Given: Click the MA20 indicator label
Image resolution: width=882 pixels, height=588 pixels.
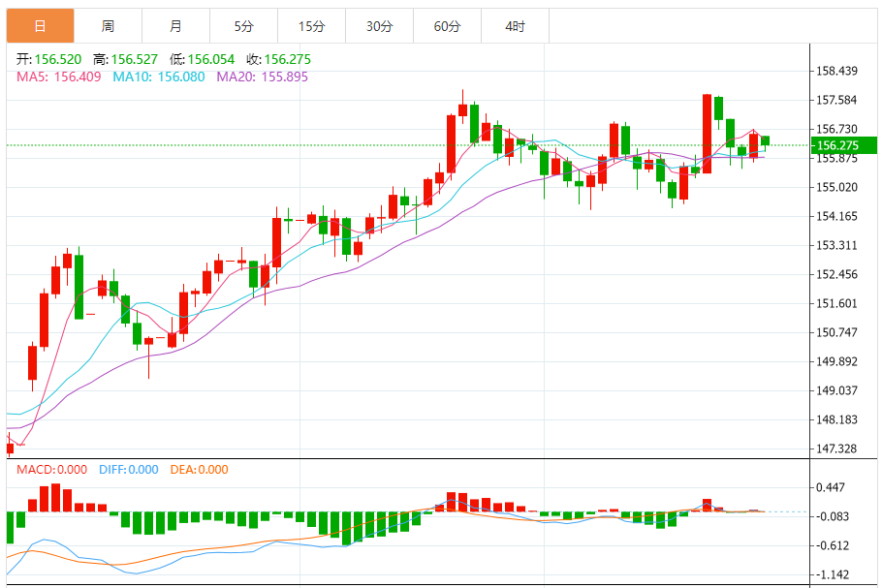Looking at the screenshot, I should [262, 76].
